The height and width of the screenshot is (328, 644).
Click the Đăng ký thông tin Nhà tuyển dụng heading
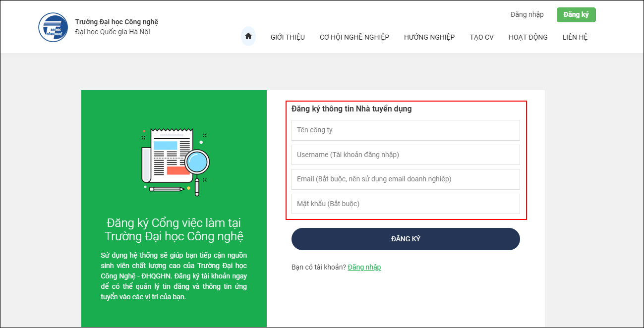351,109
